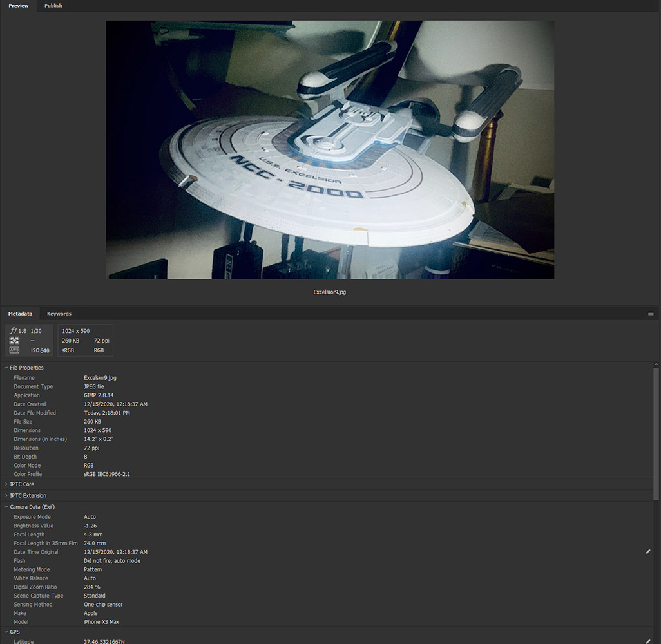The width and height of the screenshot is (661, 644).
Task: Click the Date Time Original value
Action: 115,552
